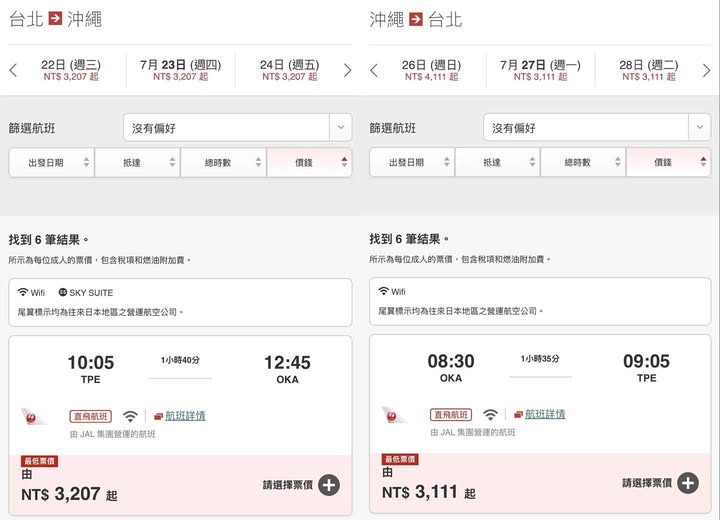This screenshot has height=520, width=720.
Task: Click previous dates arrow on Okinawa–Taipei panel
Action: pos(374,70)
